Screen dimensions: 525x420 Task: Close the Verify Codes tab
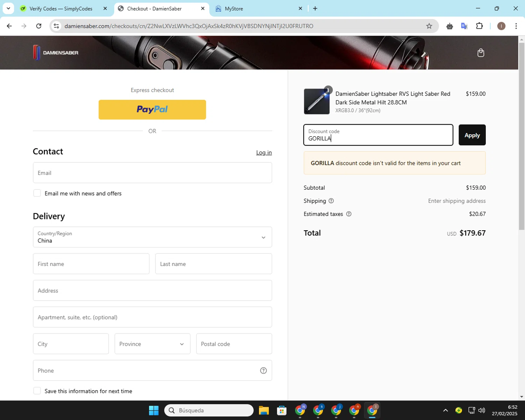105,8
